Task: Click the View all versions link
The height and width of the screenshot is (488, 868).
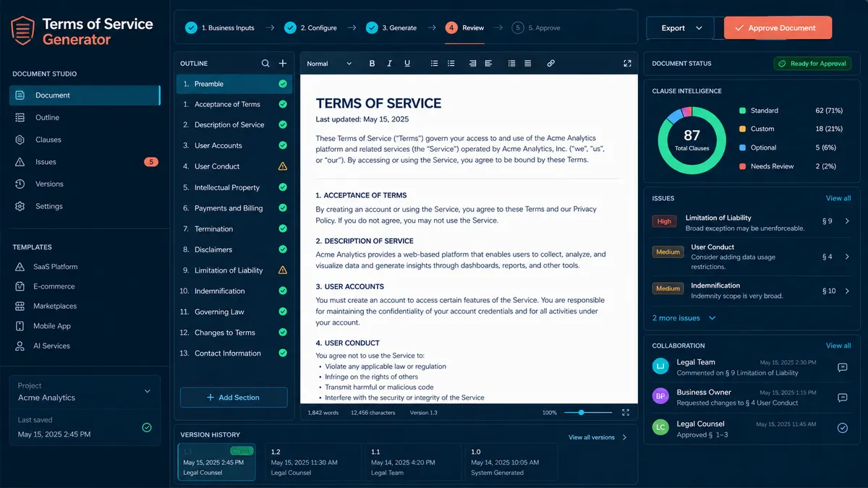Action: coord(592,437)
